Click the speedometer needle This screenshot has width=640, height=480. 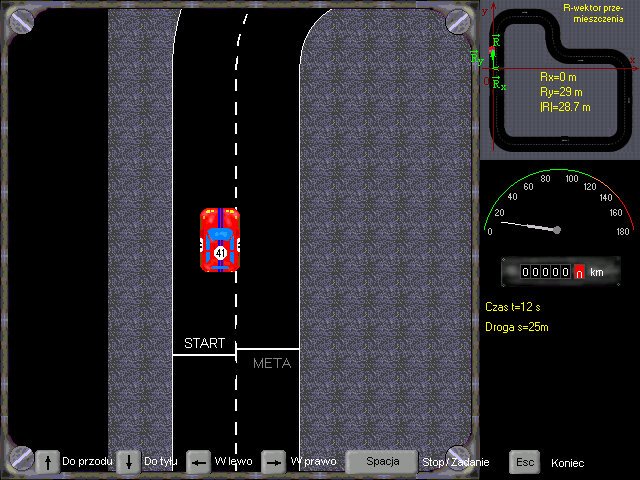coord(528,226)
